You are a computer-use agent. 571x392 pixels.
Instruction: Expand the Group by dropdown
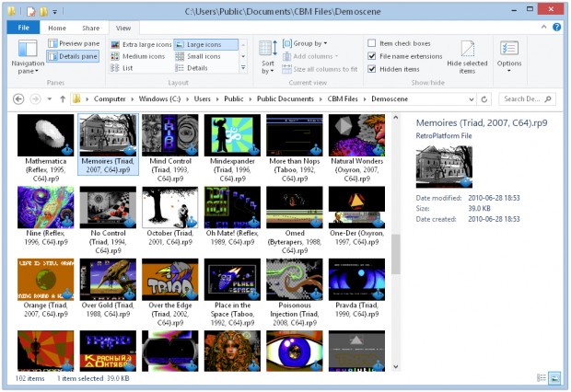(305, 43)
